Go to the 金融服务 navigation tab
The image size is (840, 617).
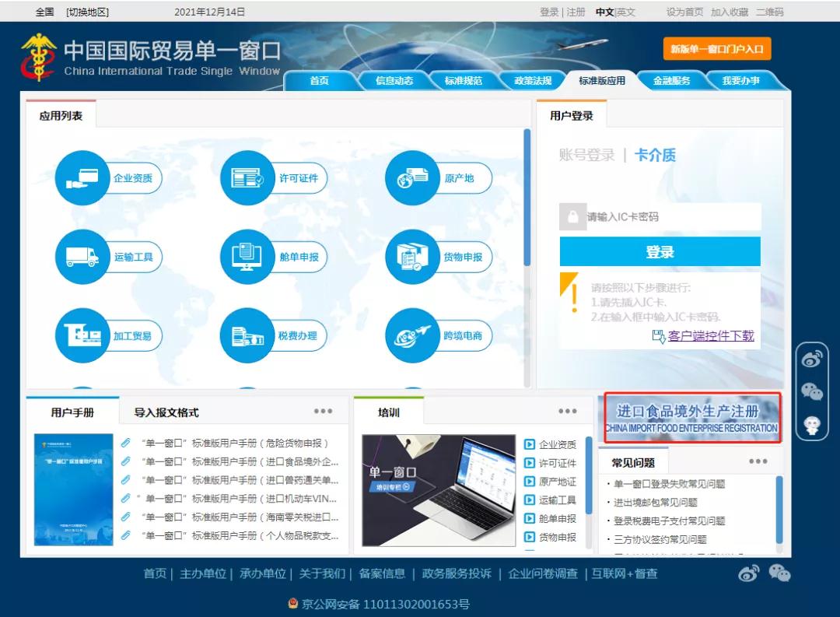pos(671,80)
